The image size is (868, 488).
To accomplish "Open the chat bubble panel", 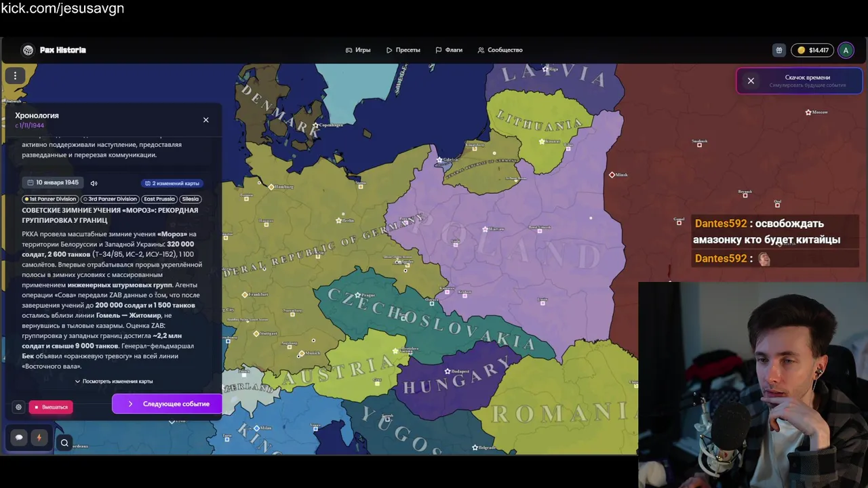I will pos(19,438).
